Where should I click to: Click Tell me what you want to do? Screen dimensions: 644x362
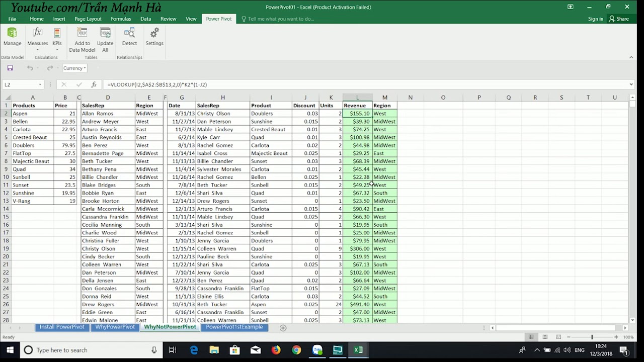281,19
